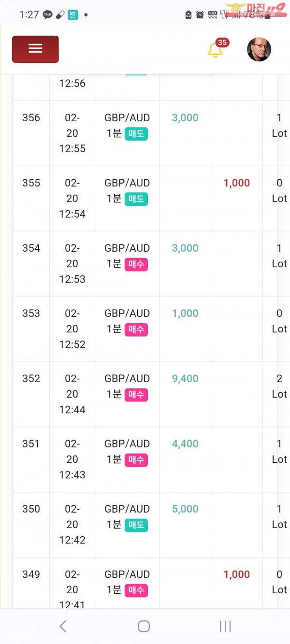The width and height of the screenshot is (290, 644).
Task: Tap the 매수 badge in row 354
Action: 136,264
